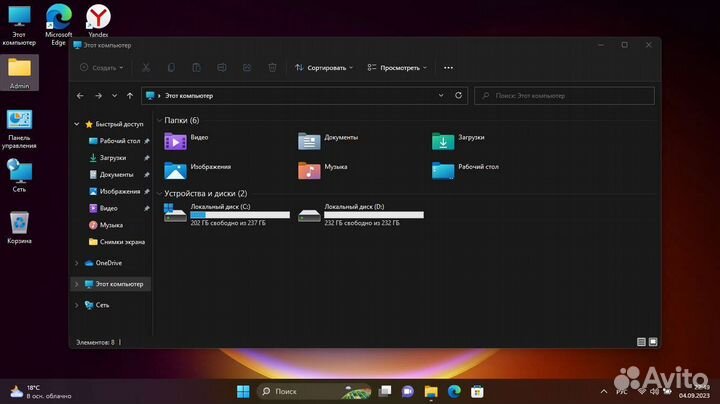Click the "Элементов: 8" status bar text
Viewport: 720px width, 404px height.
click(95, 342)
